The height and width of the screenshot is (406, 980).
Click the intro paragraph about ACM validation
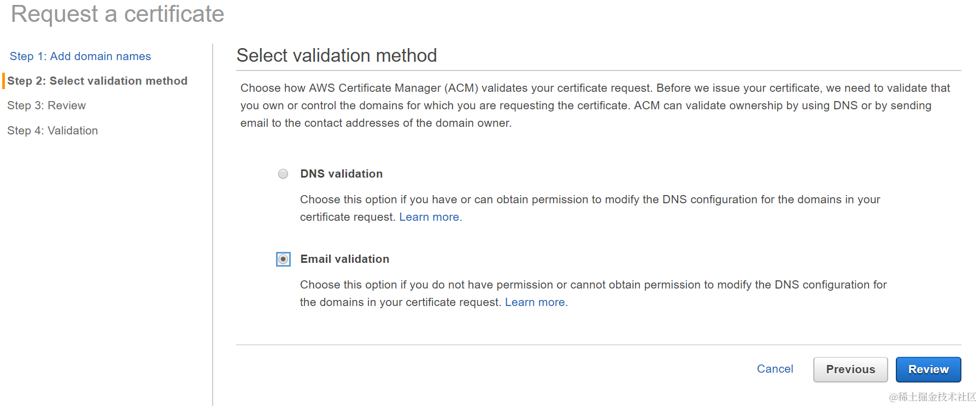point(595,105)
